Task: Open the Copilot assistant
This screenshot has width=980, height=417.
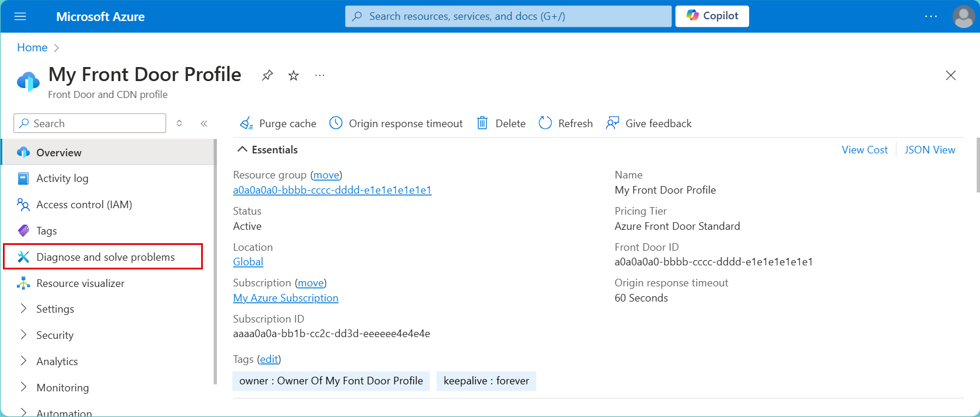Action: coord(712,16)
